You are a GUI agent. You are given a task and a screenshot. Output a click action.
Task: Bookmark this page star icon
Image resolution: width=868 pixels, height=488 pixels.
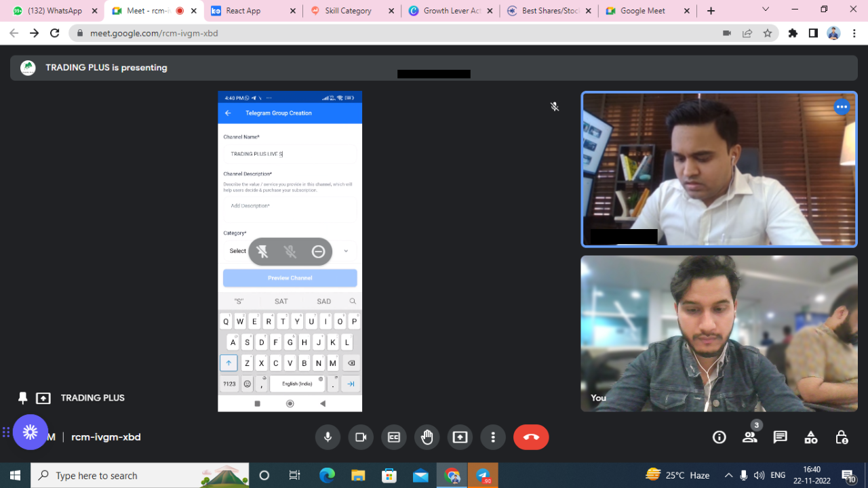(768, 33)
